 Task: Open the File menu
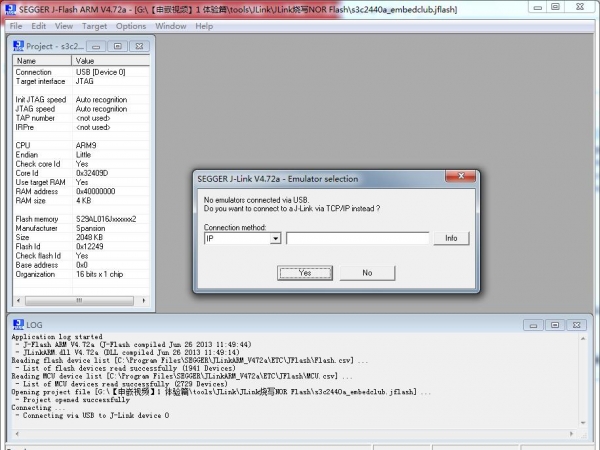coord(16,26)
